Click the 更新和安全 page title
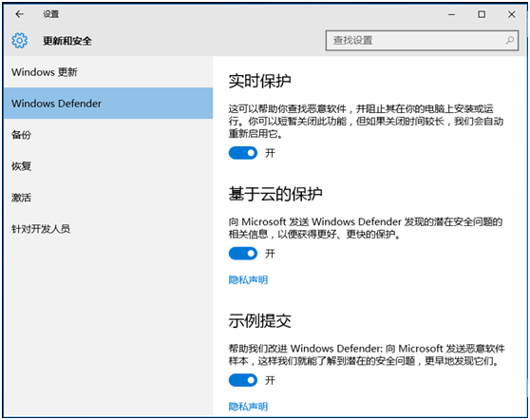This screenshot has width=530, height=420. (67, 41)
